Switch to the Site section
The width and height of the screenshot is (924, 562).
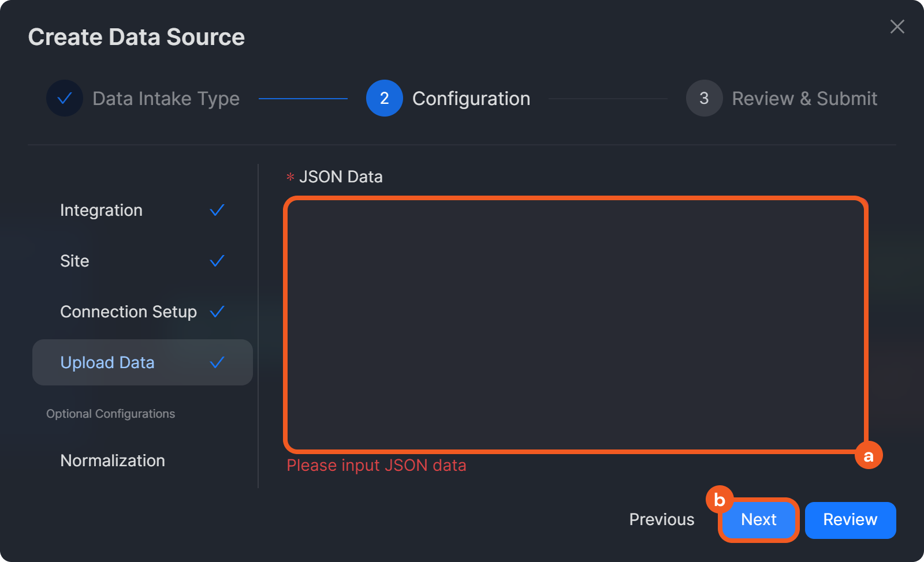click(x=75, y=261)
